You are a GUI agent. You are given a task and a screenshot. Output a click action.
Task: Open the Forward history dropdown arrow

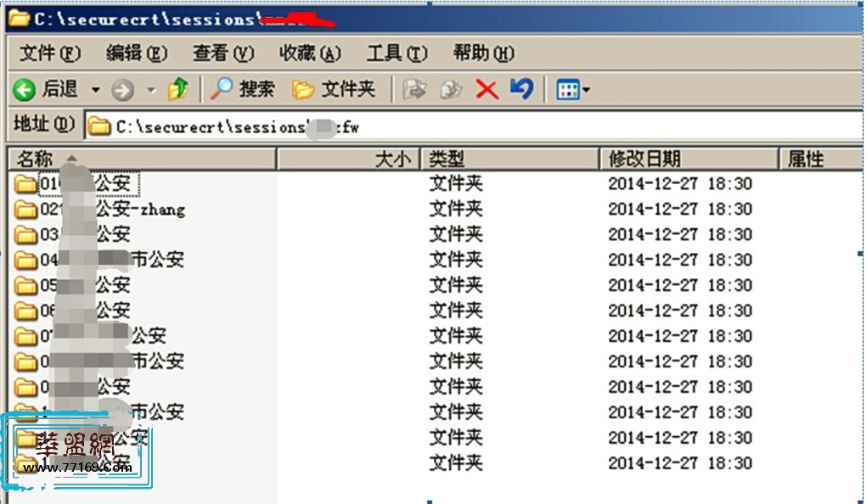click(151, 90)
